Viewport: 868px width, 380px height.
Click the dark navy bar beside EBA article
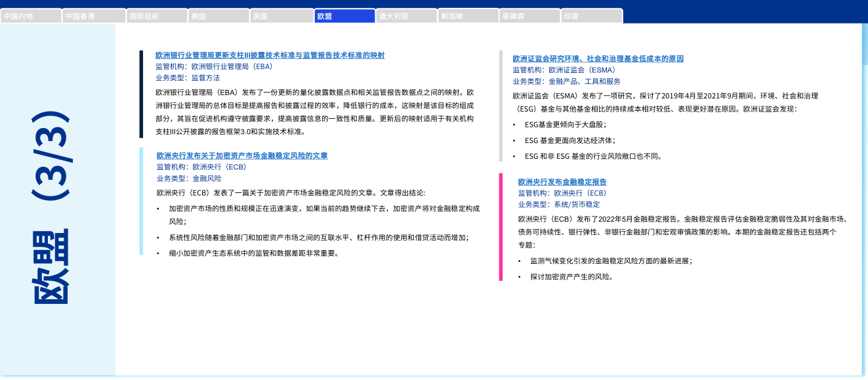[x=141, y=94]
